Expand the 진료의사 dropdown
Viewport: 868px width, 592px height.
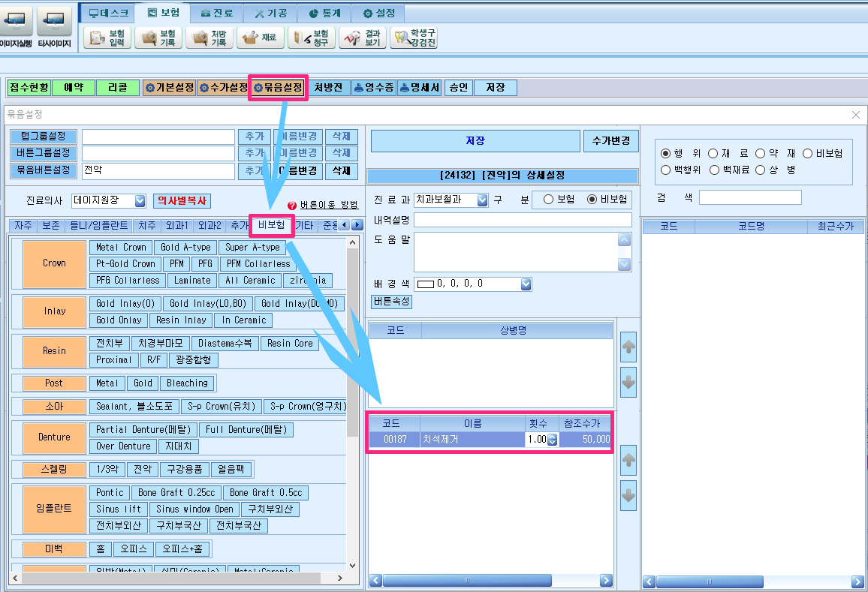tap(140, 201)
